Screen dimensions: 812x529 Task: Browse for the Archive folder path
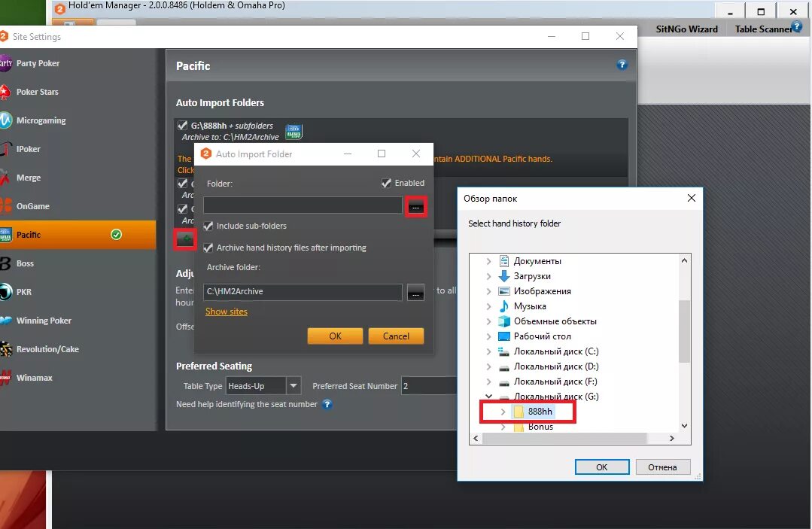[415, 292]
